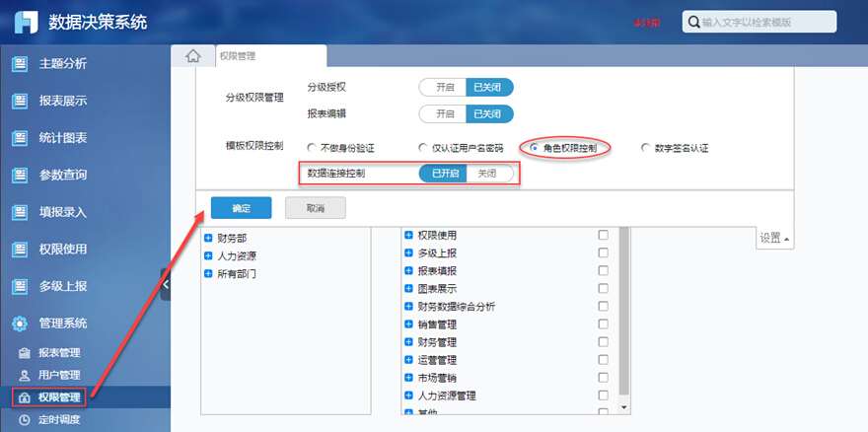The image size is (868, 432).
Task: Select 仅认证用户名密码 radio option
Action: click(423, 148)
